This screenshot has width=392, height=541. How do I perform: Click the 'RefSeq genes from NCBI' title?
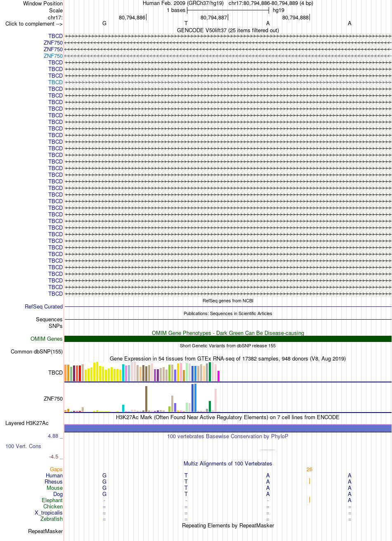228,301
